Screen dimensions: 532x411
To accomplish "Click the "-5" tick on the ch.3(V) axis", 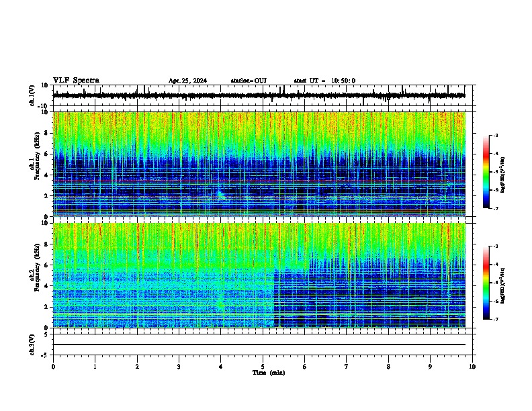I will [x=45, y=355].
